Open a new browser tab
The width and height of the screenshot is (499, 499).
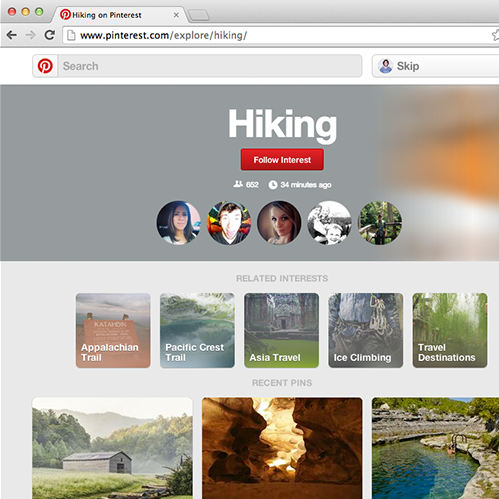coord(199,15)
